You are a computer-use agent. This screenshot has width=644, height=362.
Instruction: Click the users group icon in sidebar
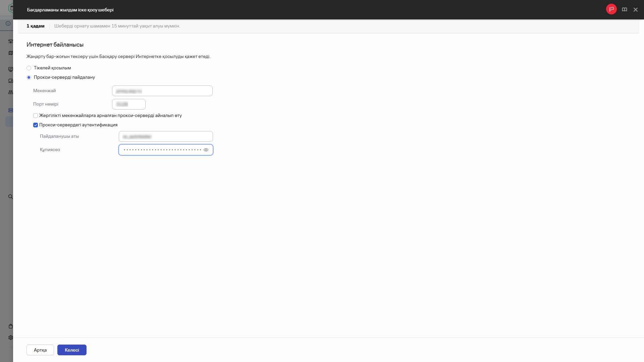tap(10, 92)
